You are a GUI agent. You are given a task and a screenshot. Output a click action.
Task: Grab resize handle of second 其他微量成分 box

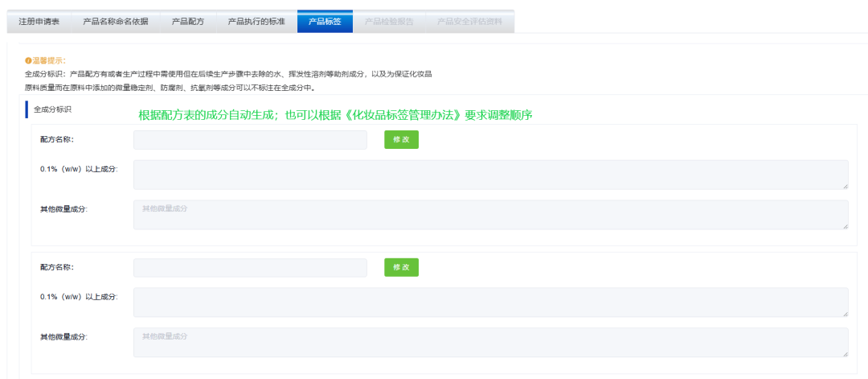tap(845, 353)
